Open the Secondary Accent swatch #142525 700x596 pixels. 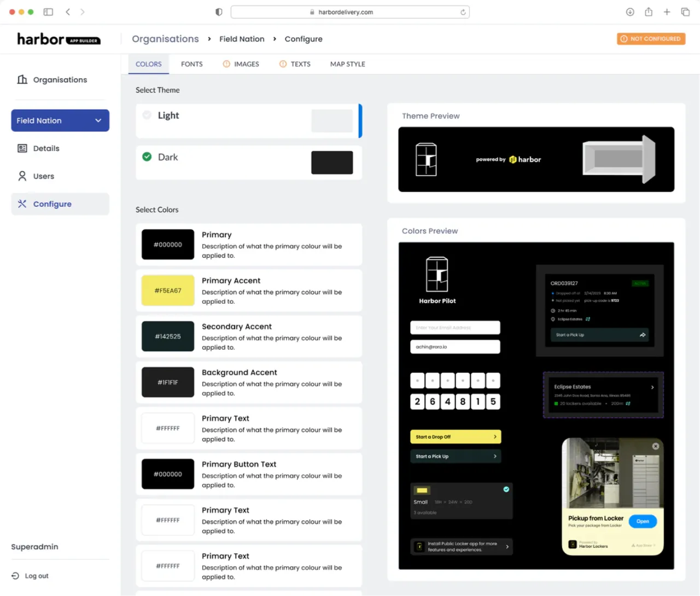pos(168,337)
